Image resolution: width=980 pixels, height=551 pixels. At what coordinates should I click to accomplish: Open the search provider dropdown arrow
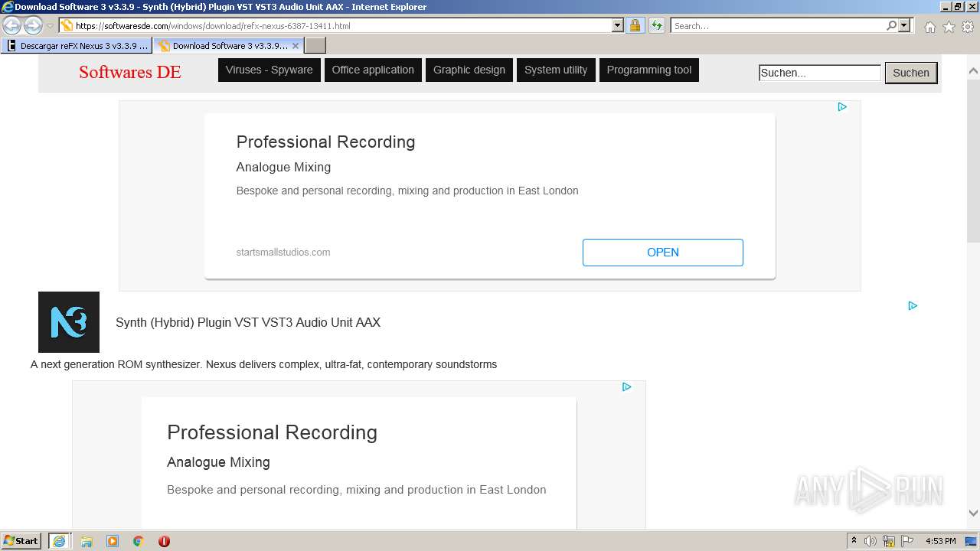click(904, 26)
